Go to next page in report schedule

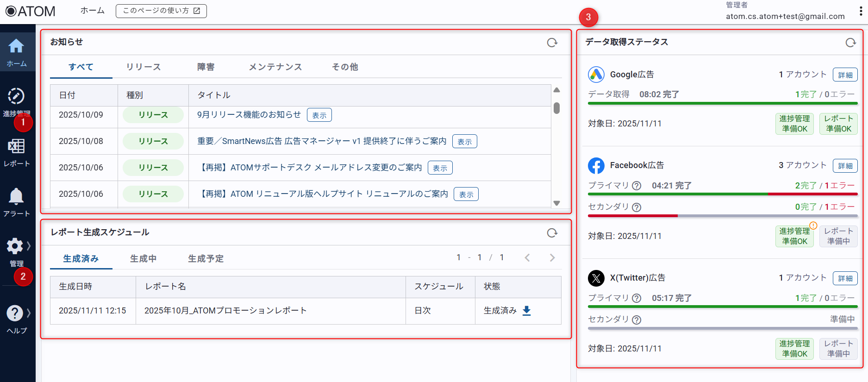[552, 258]
